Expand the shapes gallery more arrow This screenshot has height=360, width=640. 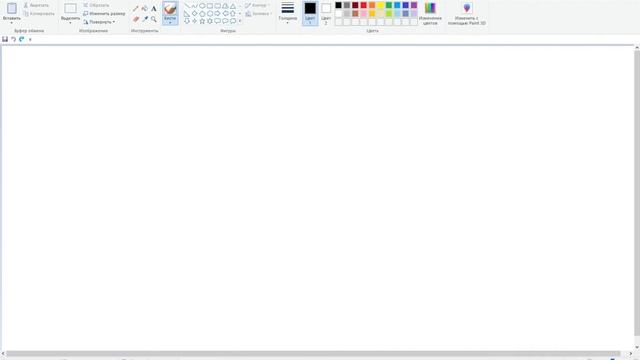(240, 21)
